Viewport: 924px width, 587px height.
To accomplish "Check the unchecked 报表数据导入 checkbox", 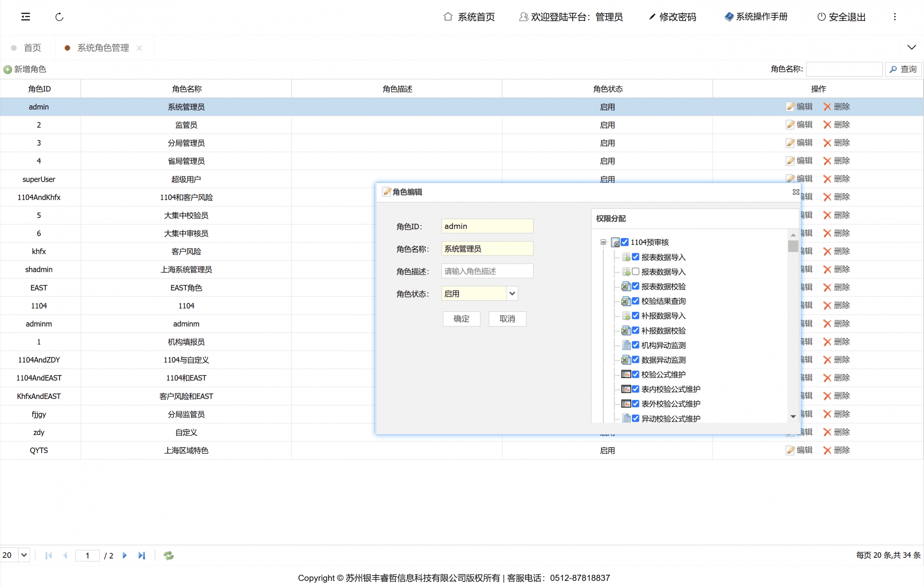I will 636,272.
